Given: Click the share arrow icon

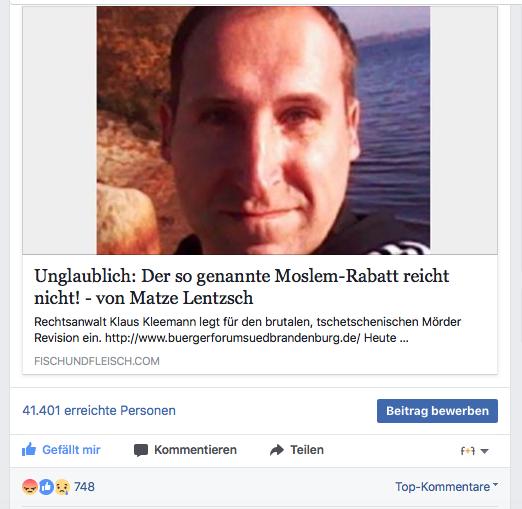Looking at the screenshot, I should [277, 450].
